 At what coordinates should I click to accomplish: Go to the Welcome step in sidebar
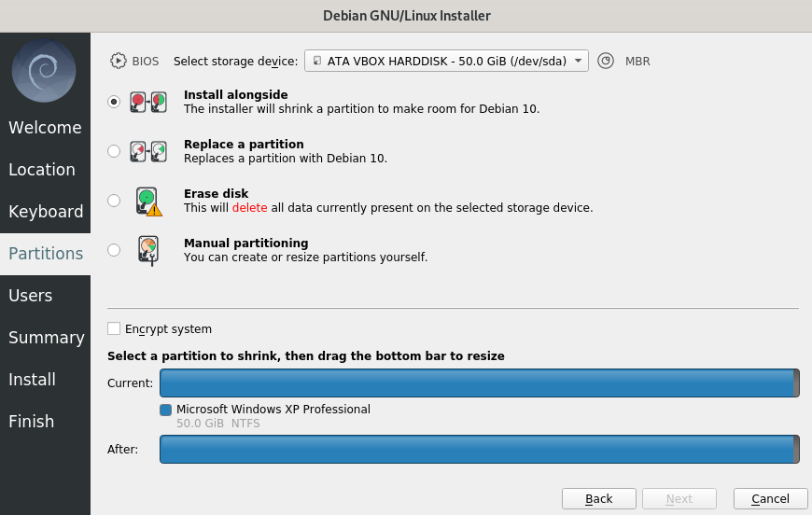pyautogui.click(x=45, y=127)
